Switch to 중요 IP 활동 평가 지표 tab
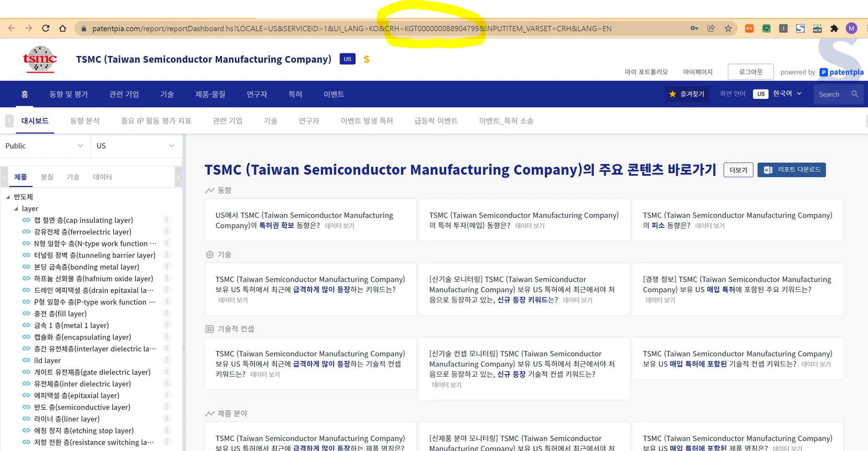The image size is (868, 451). click(156, 121)
